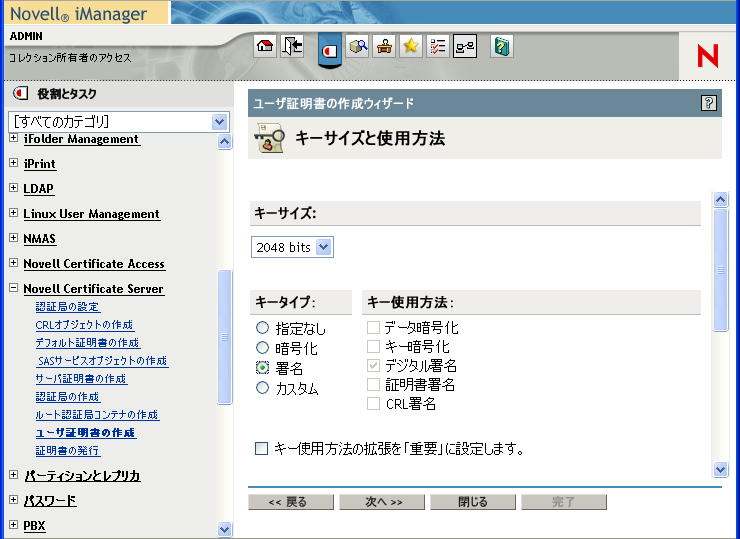Continue with the 次へ >> button
The height and width of the screenshot is (539, 740).
coord(382,502)
